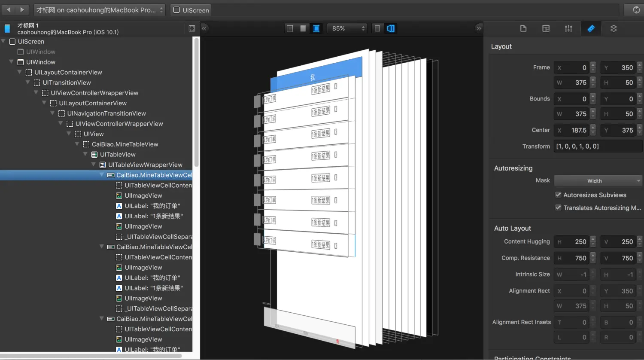Switch canvas to 3D perspective view
This screenshot has width=644, height=360.
tap(391, 28)
